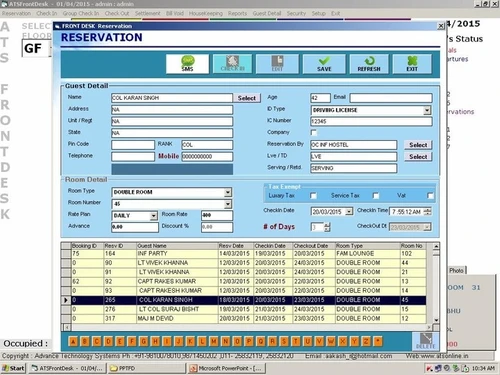Click the grid horizontal scrollbar left arrow
Screen dimensions: 500x375
[x=67, y=327]
